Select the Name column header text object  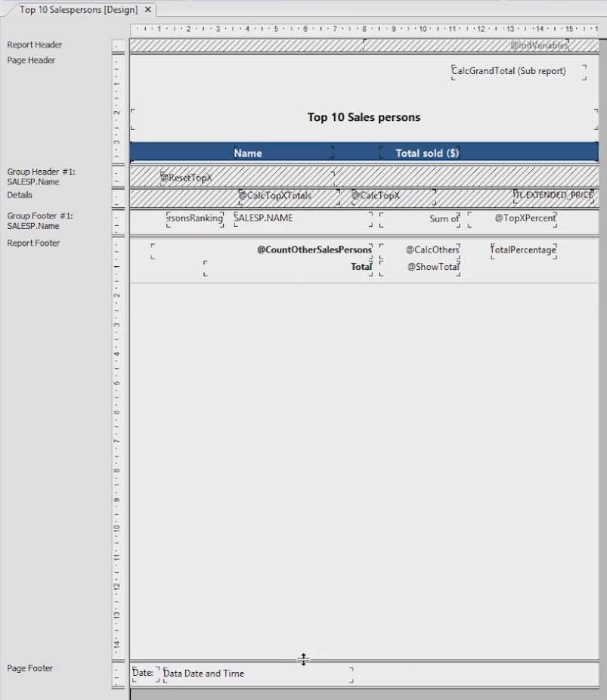pyautogui.click(x=248, y=153)
